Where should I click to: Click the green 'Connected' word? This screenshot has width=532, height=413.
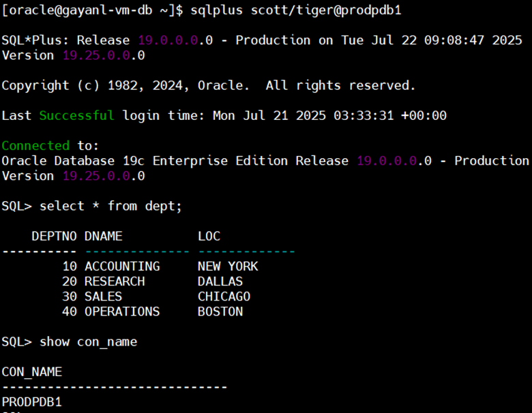pos(35,146)
